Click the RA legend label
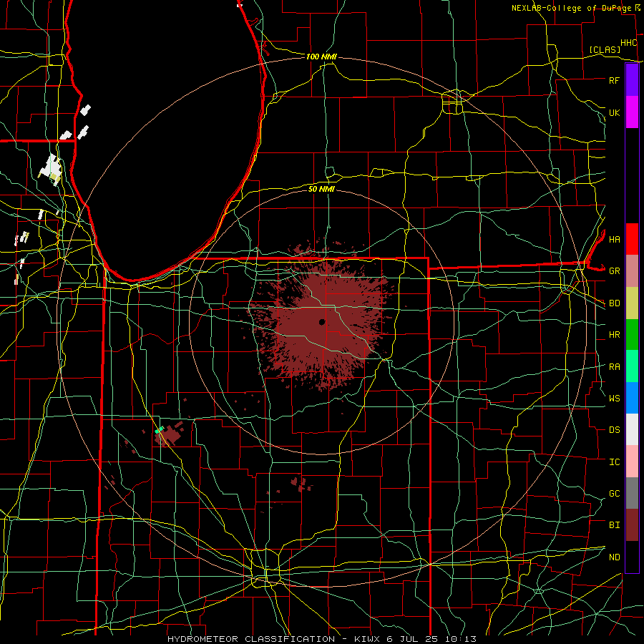Screen dimensions: 644x644 click(614, 367)
